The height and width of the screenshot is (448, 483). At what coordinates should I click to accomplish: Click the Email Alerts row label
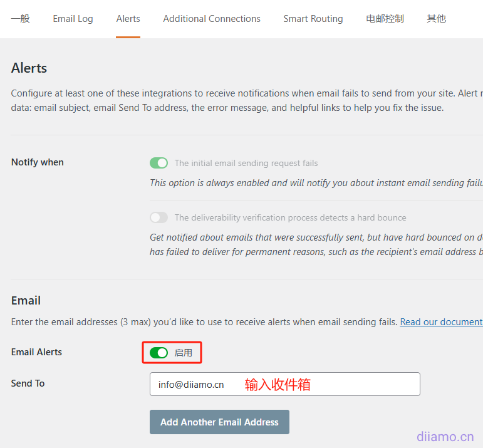pos(36,352)
